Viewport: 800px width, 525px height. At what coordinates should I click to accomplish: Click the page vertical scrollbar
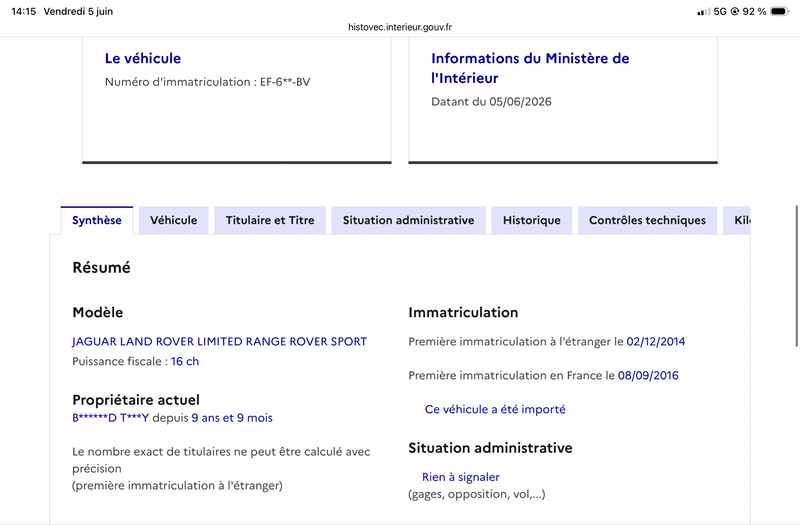[796, 276]
